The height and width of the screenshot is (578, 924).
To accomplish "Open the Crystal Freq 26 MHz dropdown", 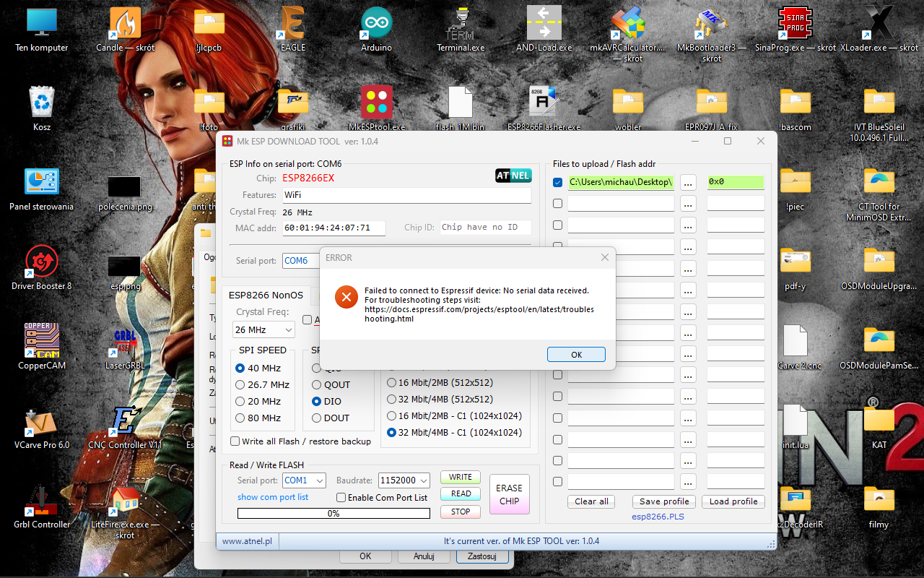I will click(x=263, y=329).
